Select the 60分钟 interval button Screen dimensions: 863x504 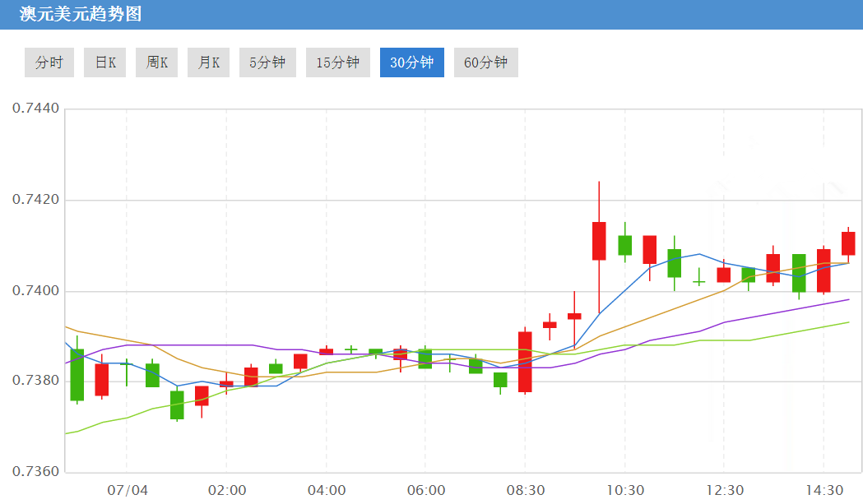pyautogui.click(x=485, y=62)
